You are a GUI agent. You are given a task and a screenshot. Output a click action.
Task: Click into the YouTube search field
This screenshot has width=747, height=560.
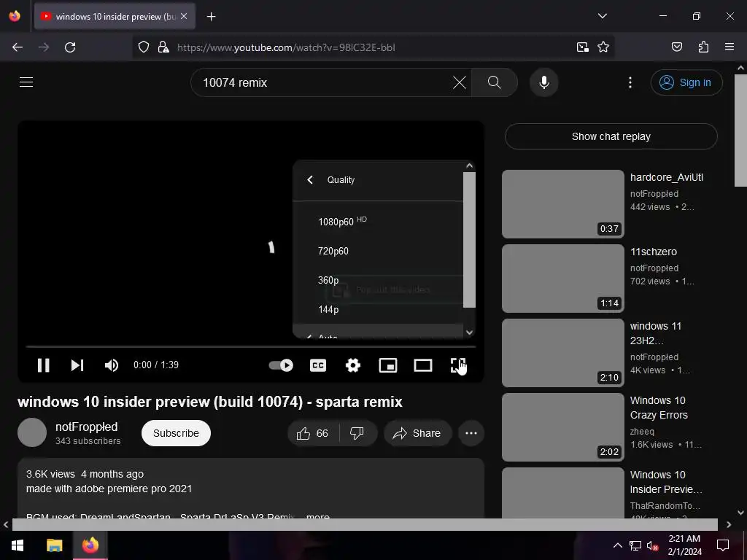pos(324,82)
